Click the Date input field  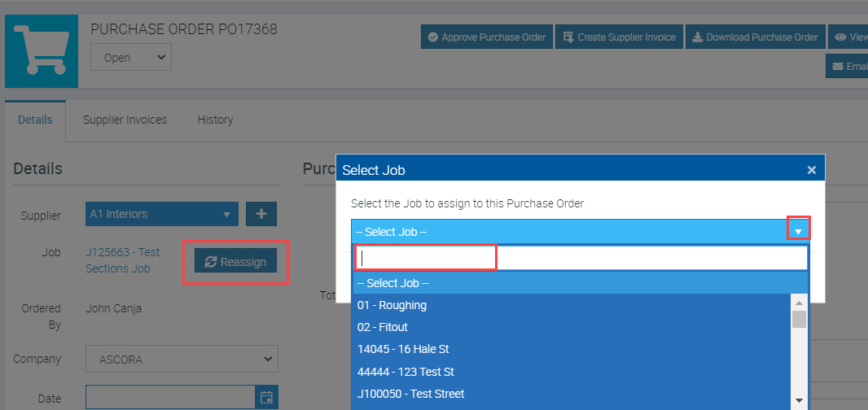(170, 398)
